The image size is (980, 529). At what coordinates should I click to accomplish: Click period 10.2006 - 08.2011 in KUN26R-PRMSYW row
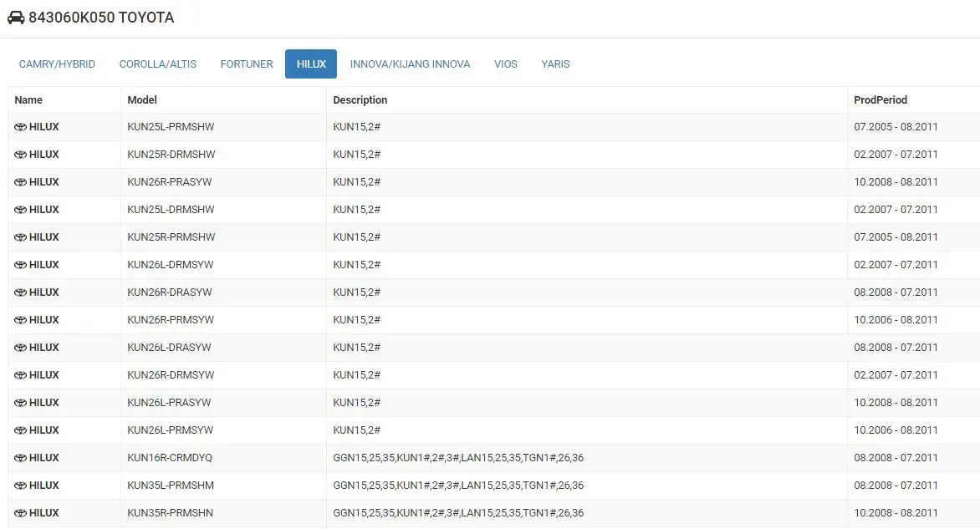coord(896,319)
